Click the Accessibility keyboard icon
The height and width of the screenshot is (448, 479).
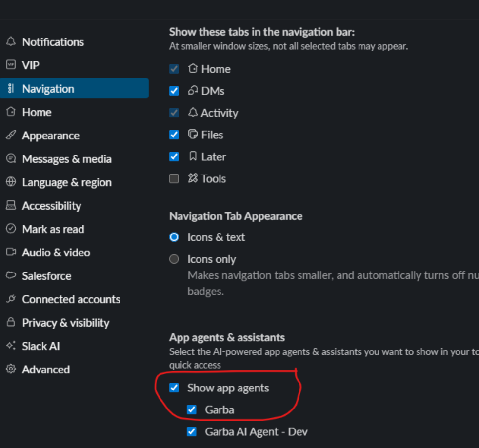click(x=11, y=206)
